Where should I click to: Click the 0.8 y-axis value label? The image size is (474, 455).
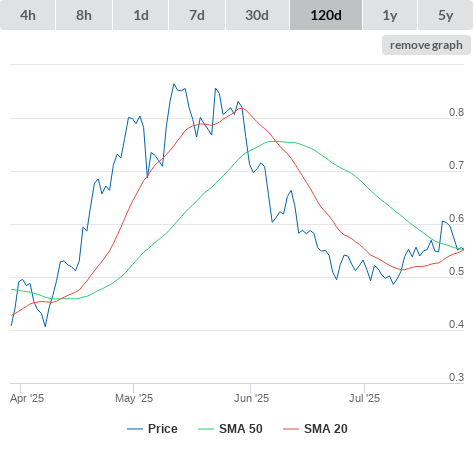click(x=456, y=112)
